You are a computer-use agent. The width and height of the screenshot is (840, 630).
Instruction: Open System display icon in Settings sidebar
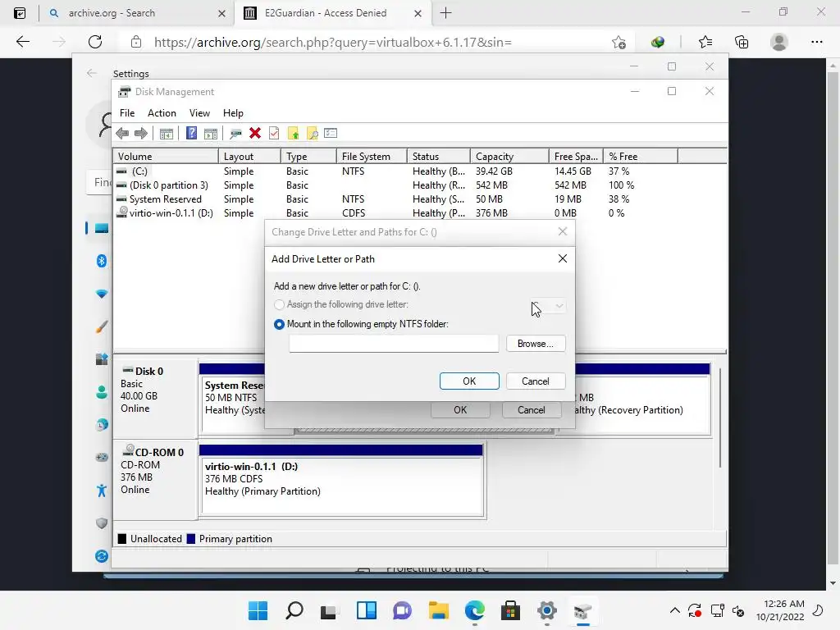coord(101,228)
